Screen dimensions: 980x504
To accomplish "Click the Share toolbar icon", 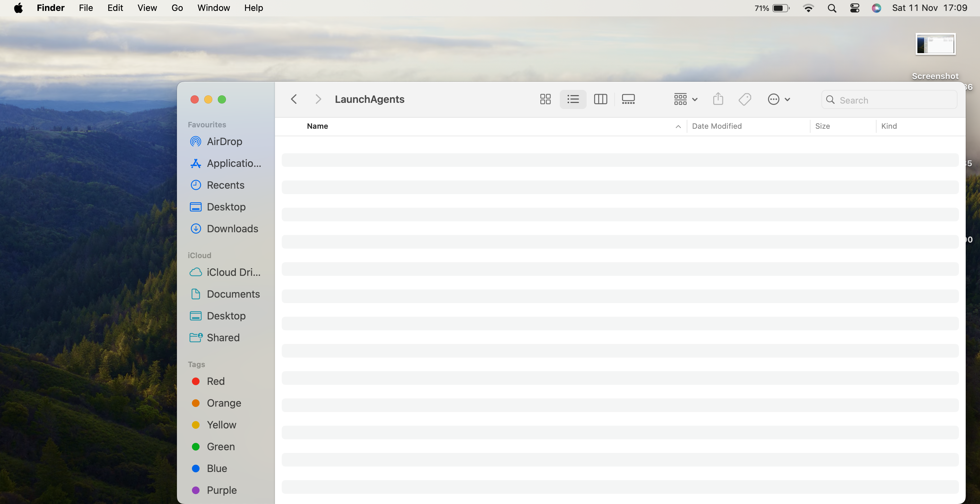I will click(x=718, y=99).
